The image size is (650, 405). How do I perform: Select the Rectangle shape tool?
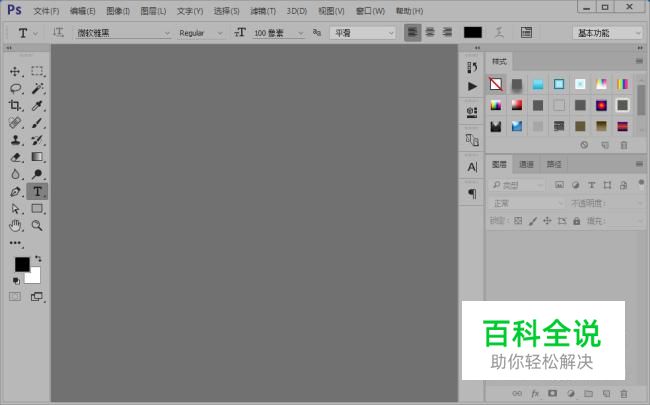(37, 209)
